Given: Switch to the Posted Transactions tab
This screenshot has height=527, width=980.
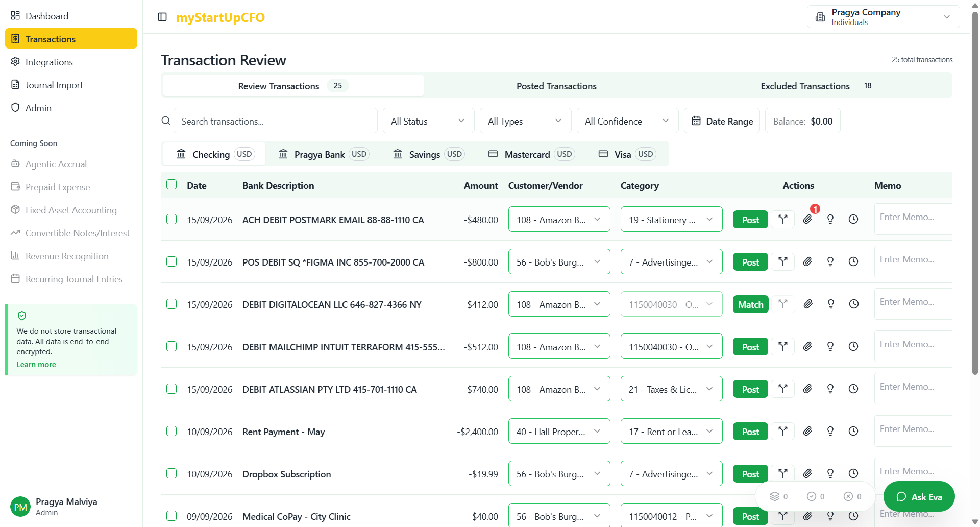Looking at the screenshot, I should point(556,86).
